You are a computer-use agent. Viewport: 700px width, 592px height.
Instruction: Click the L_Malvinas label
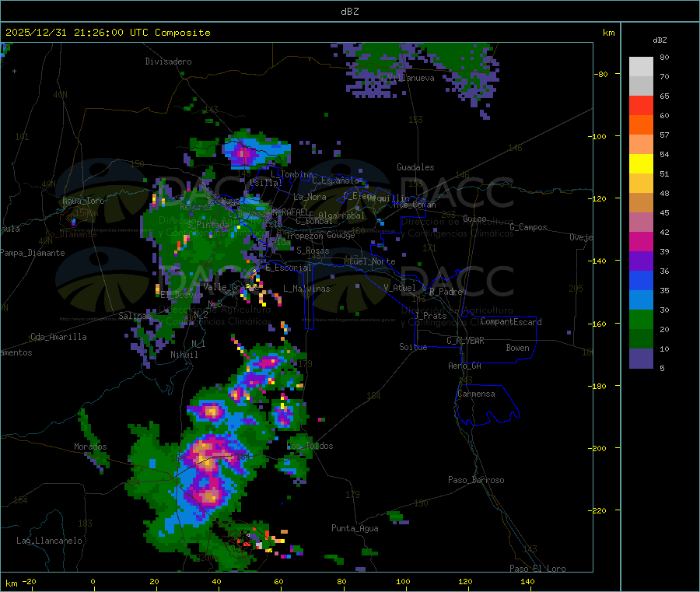306,289
